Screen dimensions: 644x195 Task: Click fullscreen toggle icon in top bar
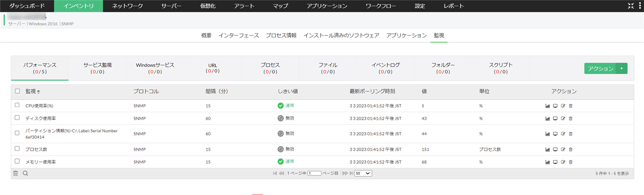[x=630, y=6]
